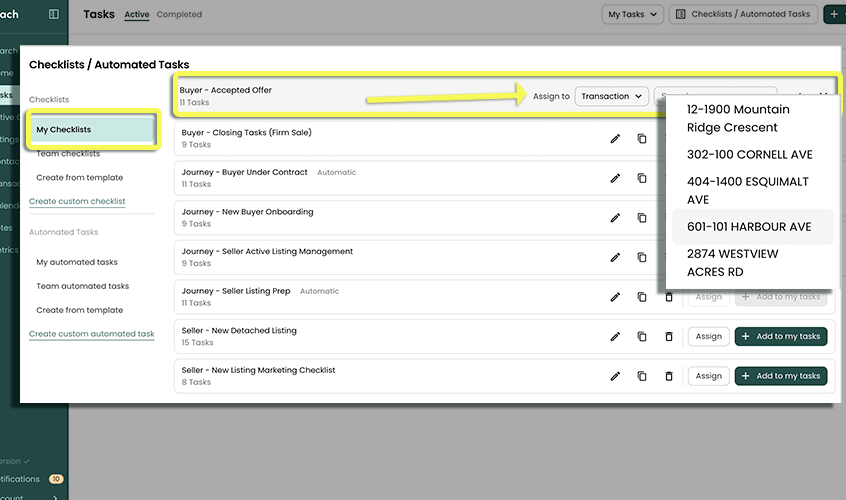Open the Checklists / Automated Tasks button
The width and height of the screenshot is (846, 500).
[742, 14]
